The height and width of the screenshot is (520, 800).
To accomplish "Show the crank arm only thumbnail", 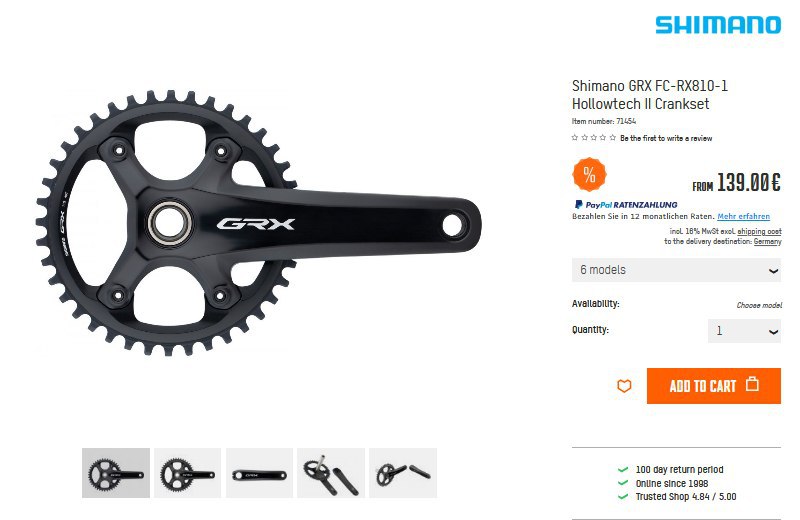I will pos(259,473).
